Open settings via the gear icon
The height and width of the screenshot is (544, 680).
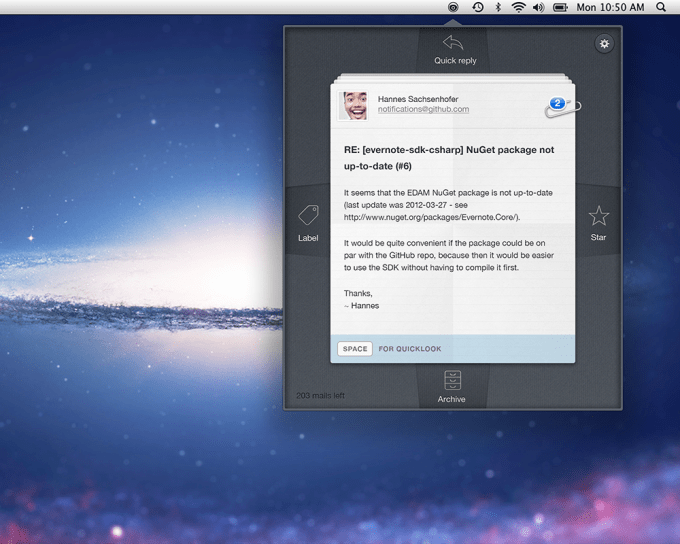click(604, 44)
